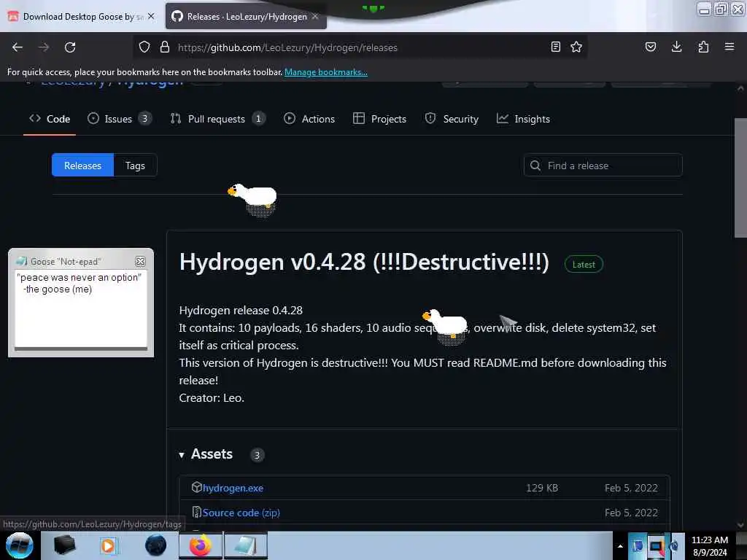This screenshot has height=560, width=747.
Task: Click the address bar URL field
Action: (362, 47)
